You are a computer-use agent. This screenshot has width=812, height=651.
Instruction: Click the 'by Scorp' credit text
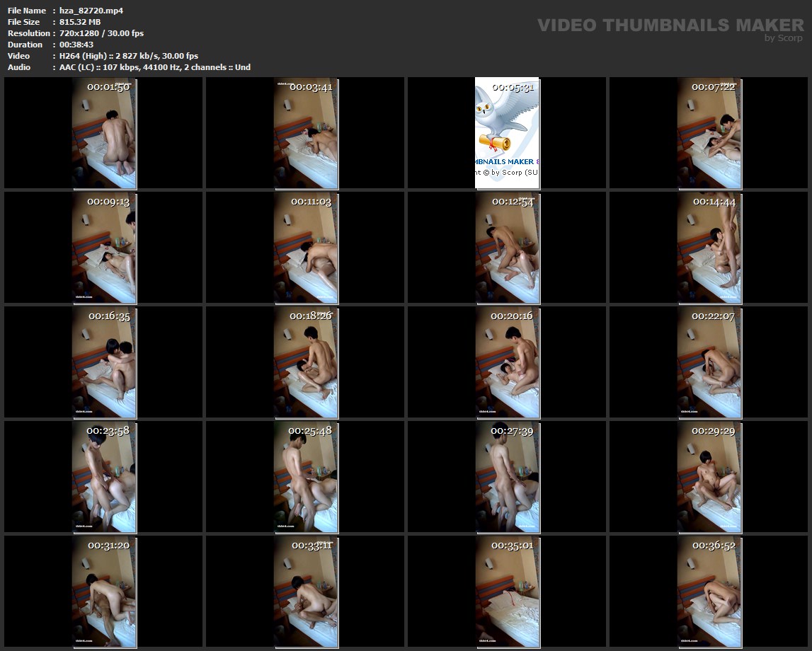point(783,39)
